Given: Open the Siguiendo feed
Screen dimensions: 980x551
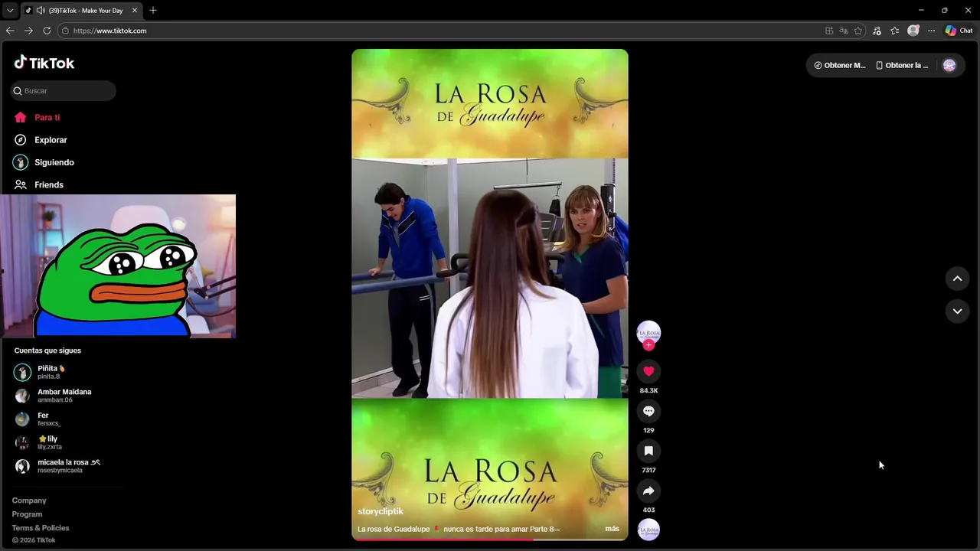Looking at the screenshot, I should pos(54,162).
